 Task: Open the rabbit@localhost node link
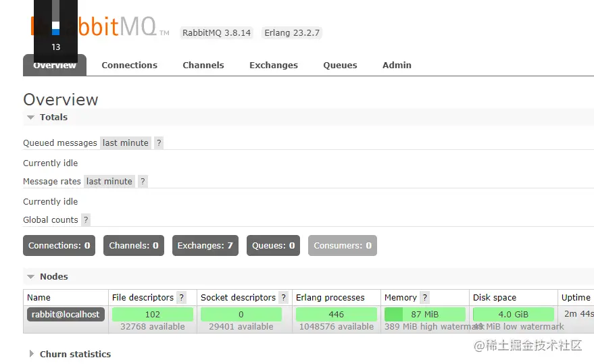point(66,315)
